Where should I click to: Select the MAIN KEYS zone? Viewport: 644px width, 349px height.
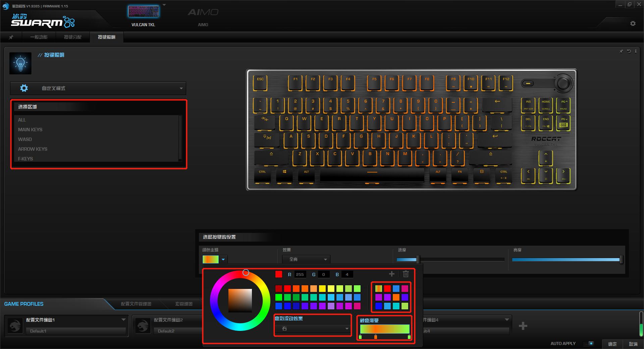(96, 130)
